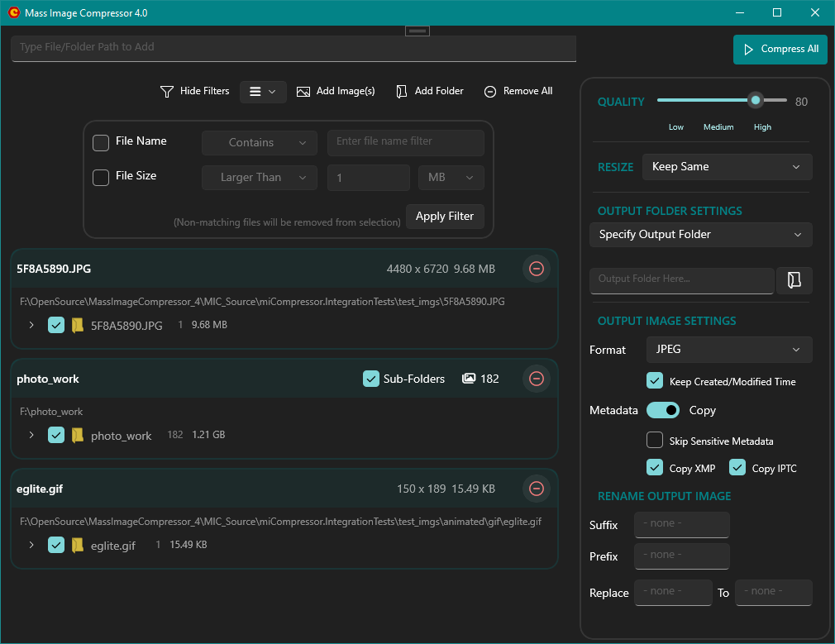
Task: Select the photo_work card title
Action: point(47,379)
